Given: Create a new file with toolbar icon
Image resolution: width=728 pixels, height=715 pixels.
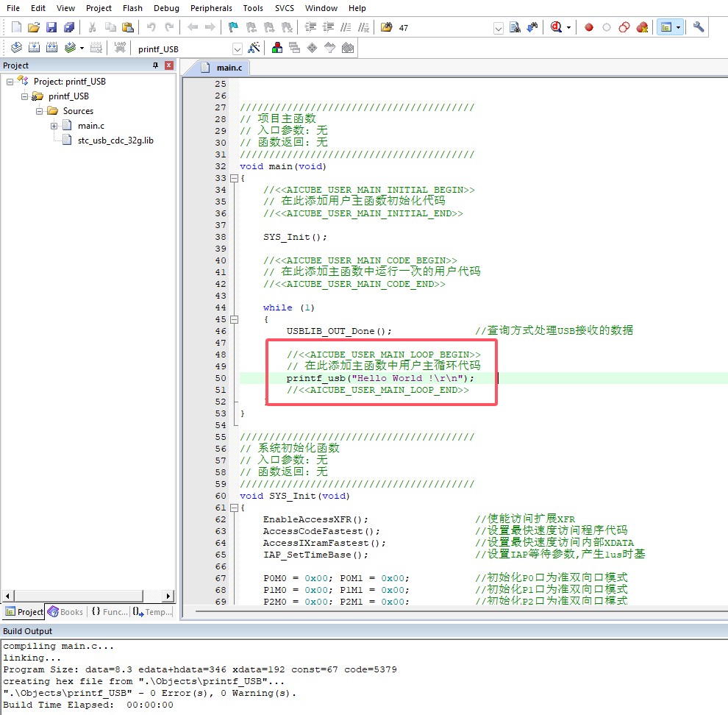Looking at the screenshot, I should click(x=16, y=27).
